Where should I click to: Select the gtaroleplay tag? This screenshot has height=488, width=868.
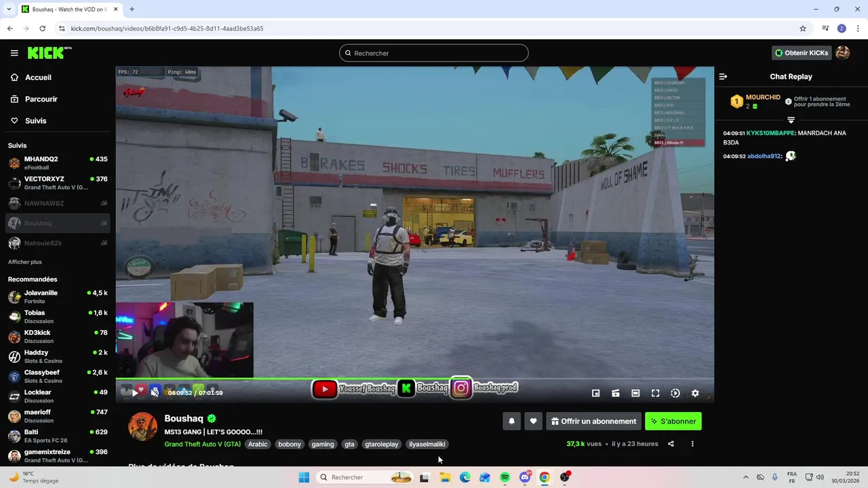[382, 445]
